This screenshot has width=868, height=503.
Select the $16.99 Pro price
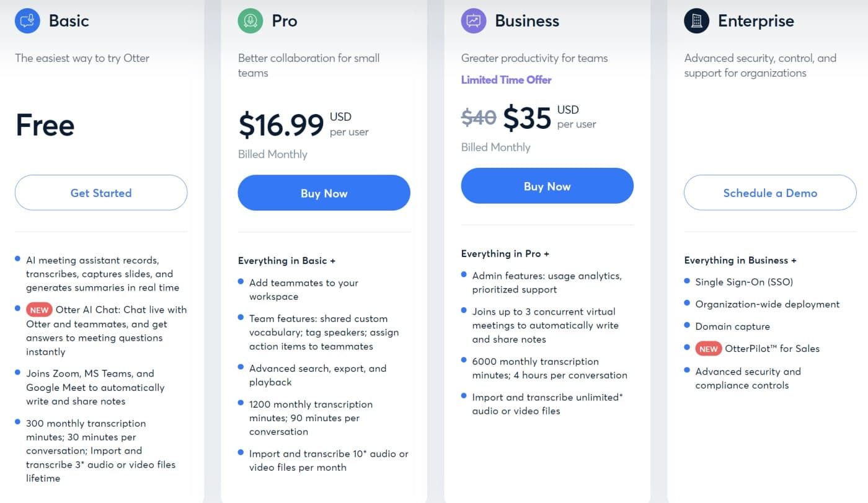281,125
